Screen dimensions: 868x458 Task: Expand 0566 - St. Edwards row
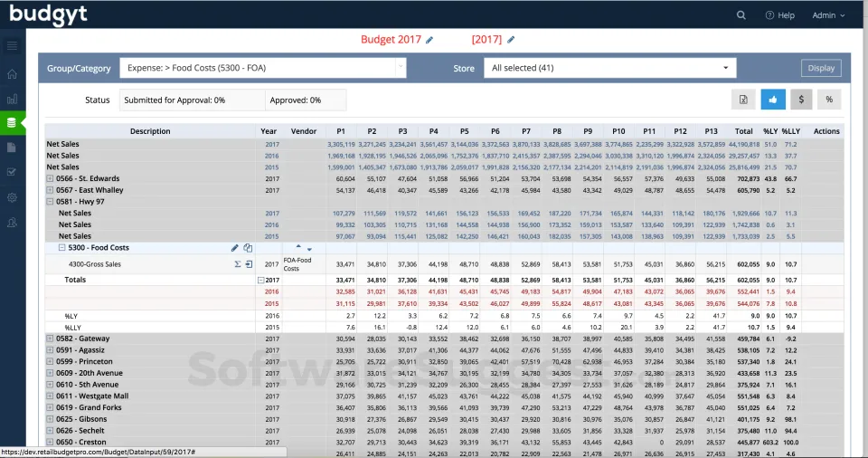click(50, 178)
